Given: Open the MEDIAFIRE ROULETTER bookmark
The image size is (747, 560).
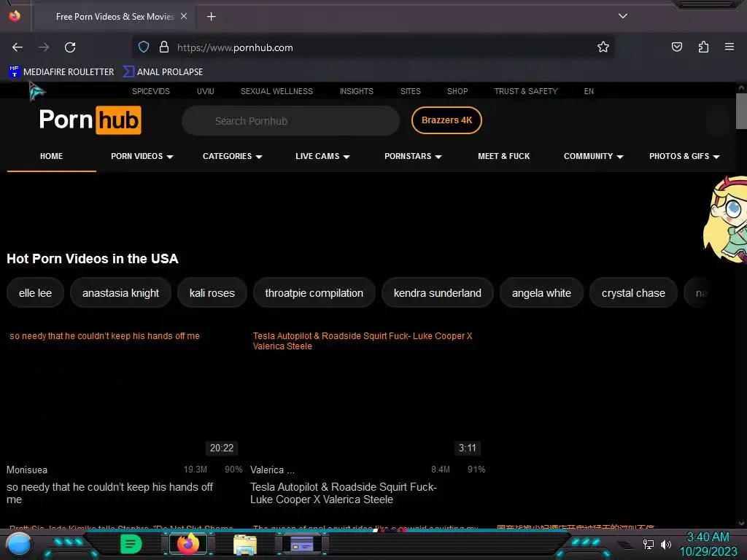Looking at the screenshot, I should pyautogui.click(x=61, y=72).
